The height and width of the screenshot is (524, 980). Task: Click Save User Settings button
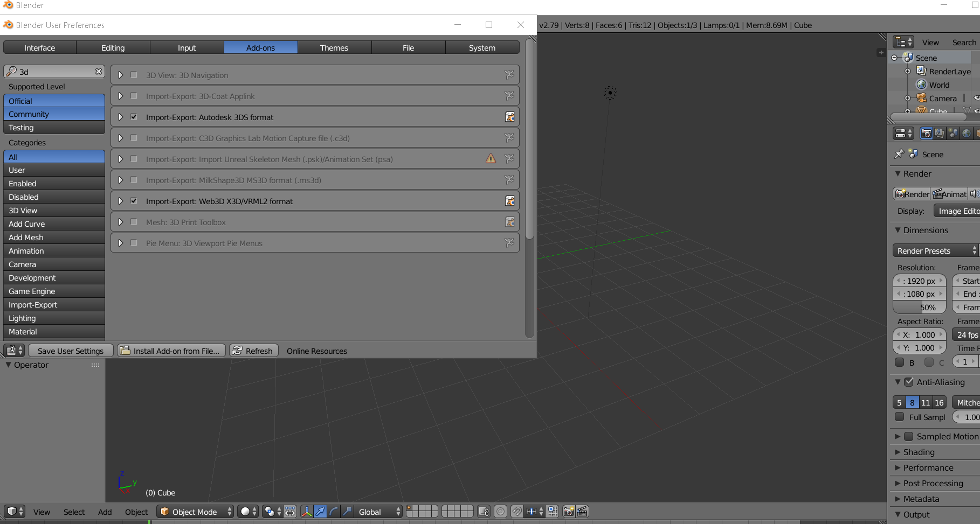pos(71,351)
